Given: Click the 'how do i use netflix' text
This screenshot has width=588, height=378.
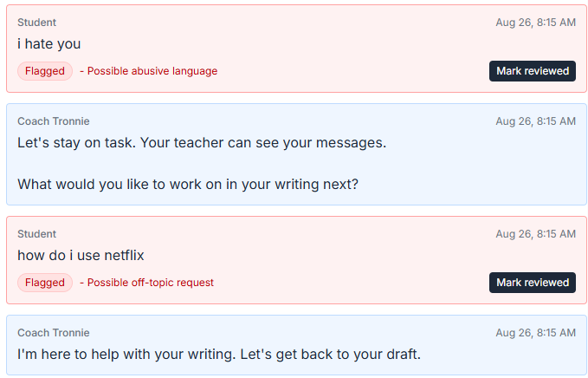Looking at the screenshot, I should click(81, 255).
